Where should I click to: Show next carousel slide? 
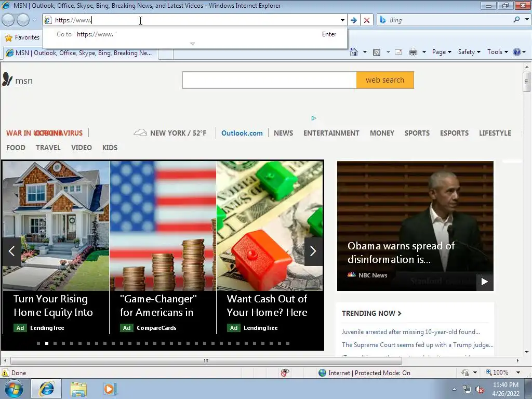313,251
